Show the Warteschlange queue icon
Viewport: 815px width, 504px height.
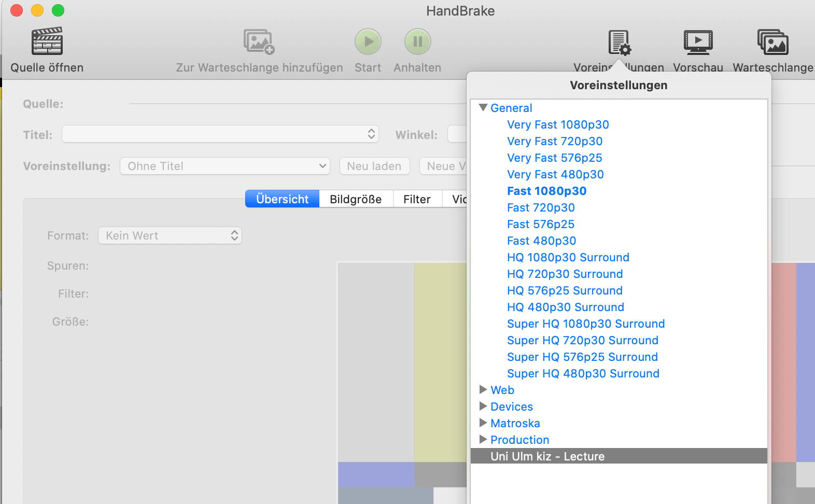pos(773,42)
